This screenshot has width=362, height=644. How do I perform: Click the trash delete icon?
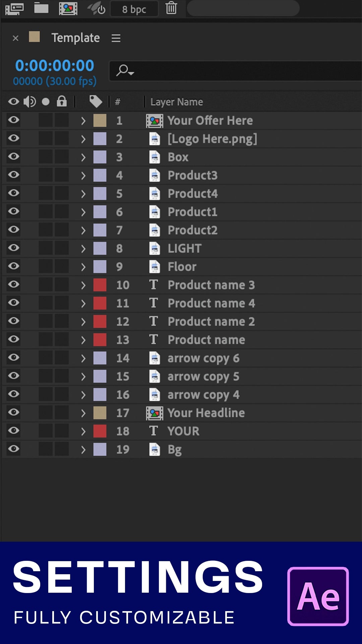coord(171,8)
